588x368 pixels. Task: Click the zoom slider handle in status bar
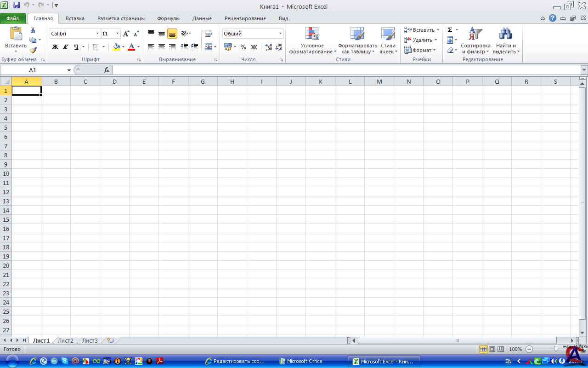(556, 349)
